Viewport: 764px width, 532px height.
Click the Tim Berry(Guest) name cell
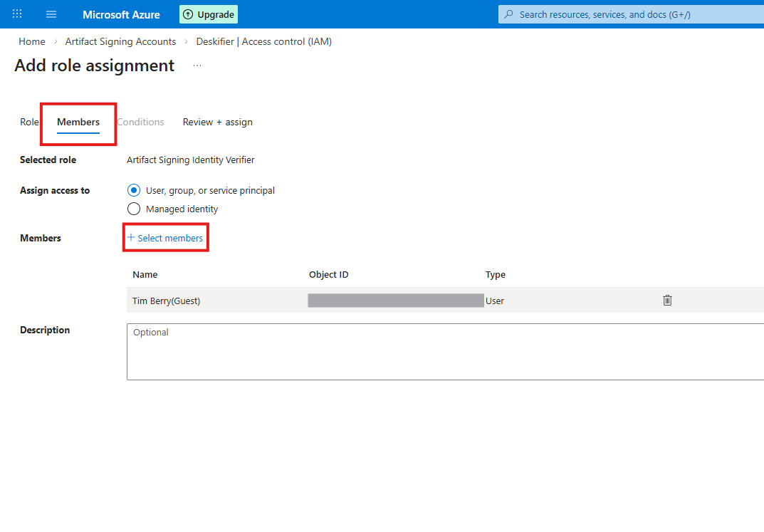166,301
